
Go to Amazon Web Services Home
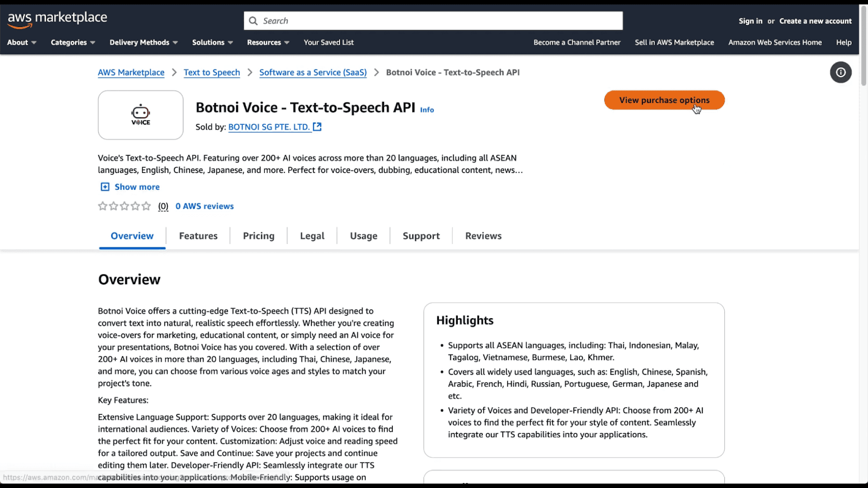click(775, 42)
